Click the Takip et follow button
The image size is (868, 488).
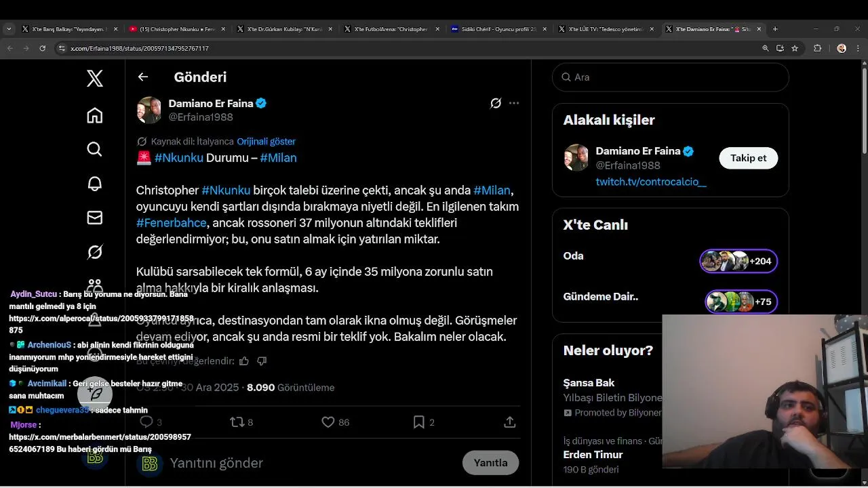[x=748, y=158]
